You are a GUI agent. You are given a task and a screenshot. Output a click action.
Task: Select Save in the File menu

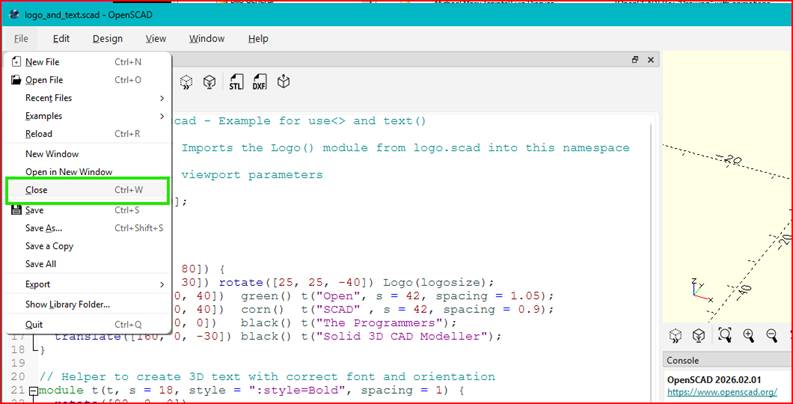point(88,210)
